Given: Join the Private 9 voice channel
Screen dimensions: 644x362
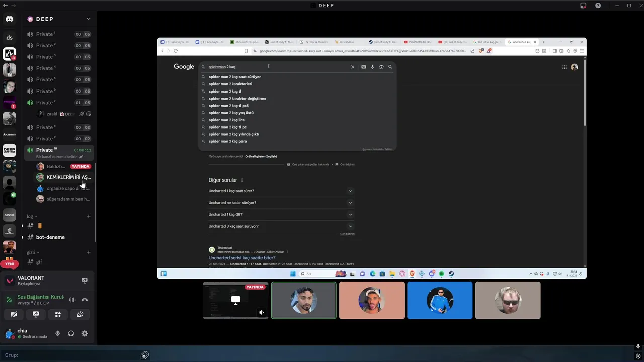Looking at the screenshot, I should (58, 139).
